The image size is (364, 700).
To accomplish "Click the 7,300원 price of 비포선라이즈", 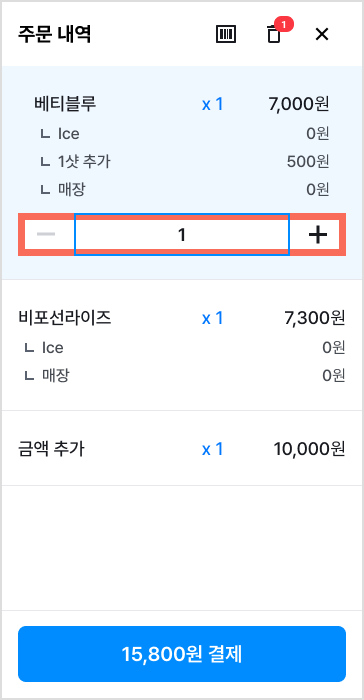I will [314, 318].
